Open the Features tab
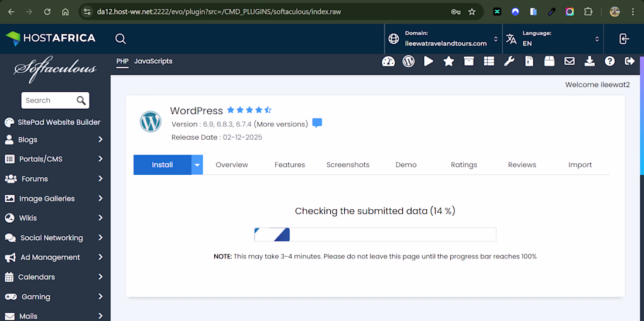The height and width of the screenshot is (321, 644). (290, 165)
